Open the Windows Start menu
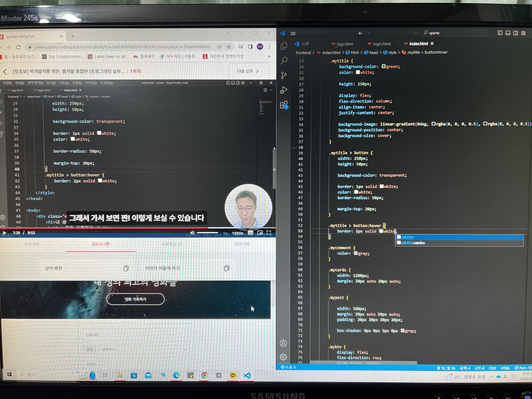Viewport: 532px width, 399px height. tap(9, 374)
